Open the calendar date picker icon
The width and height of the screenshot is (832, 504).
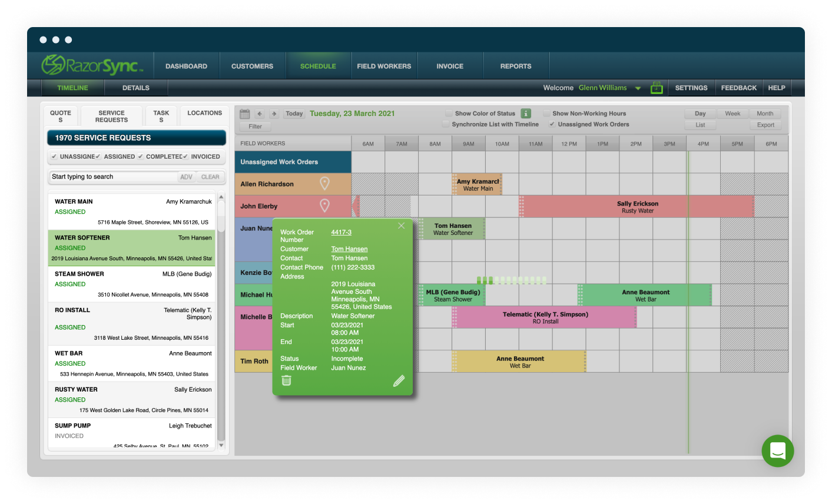245,114
